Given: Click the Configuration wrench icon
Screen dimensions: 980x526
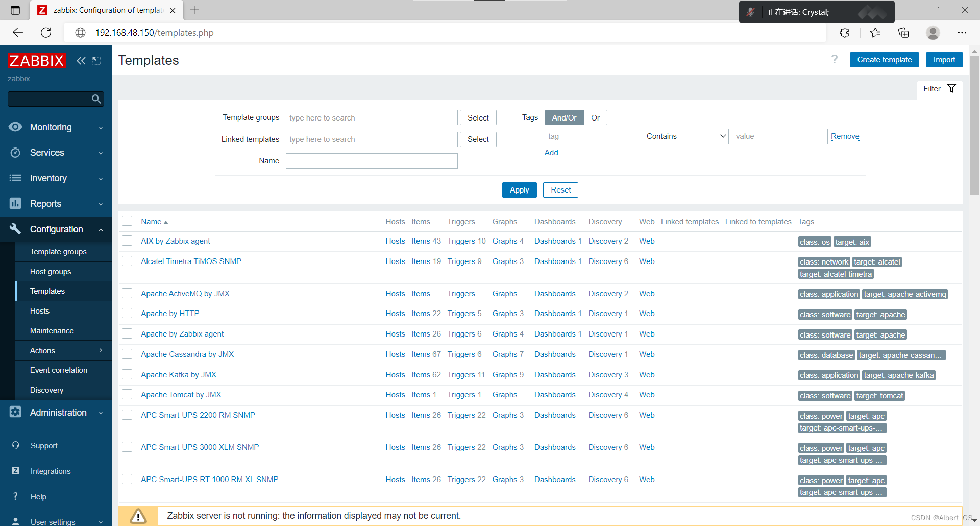Looking at the screenshot, I should [x=15, y=229].
